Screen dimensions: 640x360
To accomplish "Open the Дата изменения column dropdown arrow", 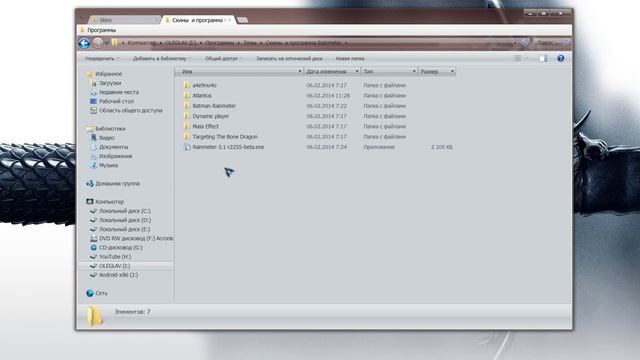I will (x=357, y=71).
